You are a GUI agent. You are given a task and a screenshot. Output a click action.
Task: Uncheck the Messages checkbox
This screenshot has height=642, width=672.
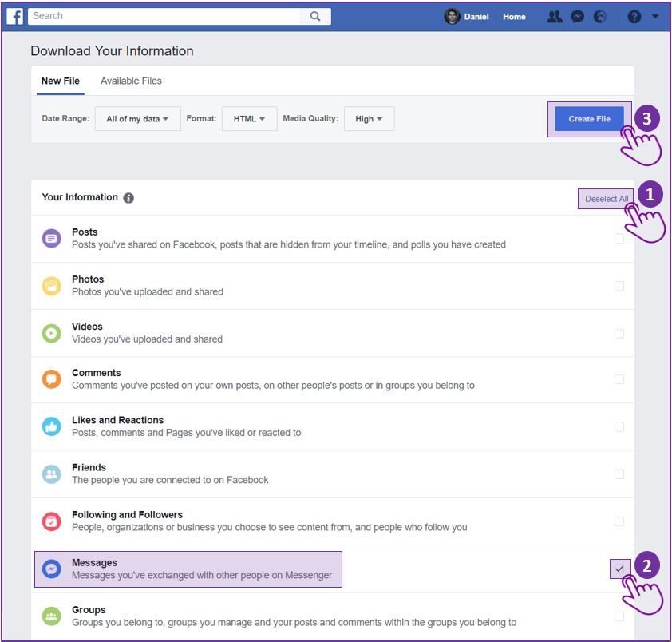click(619, 567)
